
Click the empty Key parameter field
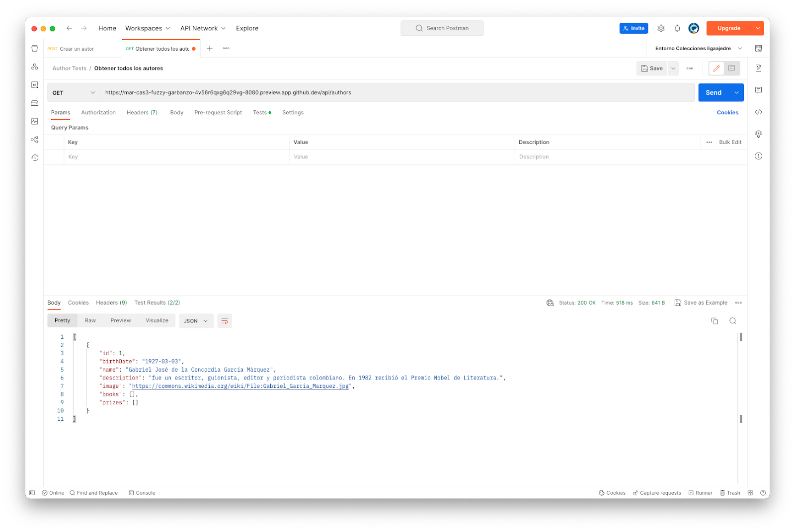pyautogui.click(x=176, y=157)
